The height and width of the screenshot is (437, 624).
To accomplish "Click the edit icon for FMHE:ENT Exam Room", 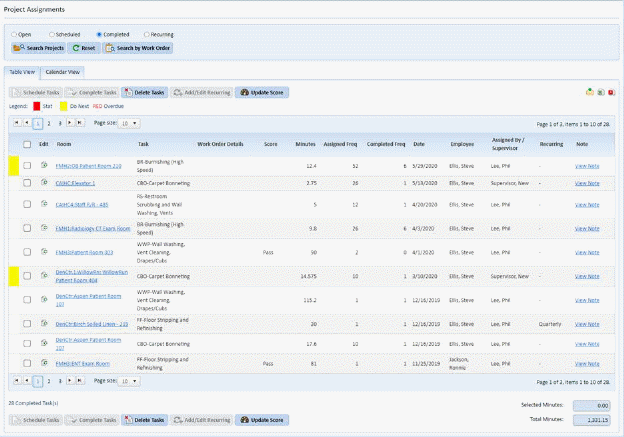I will point(44,364).
